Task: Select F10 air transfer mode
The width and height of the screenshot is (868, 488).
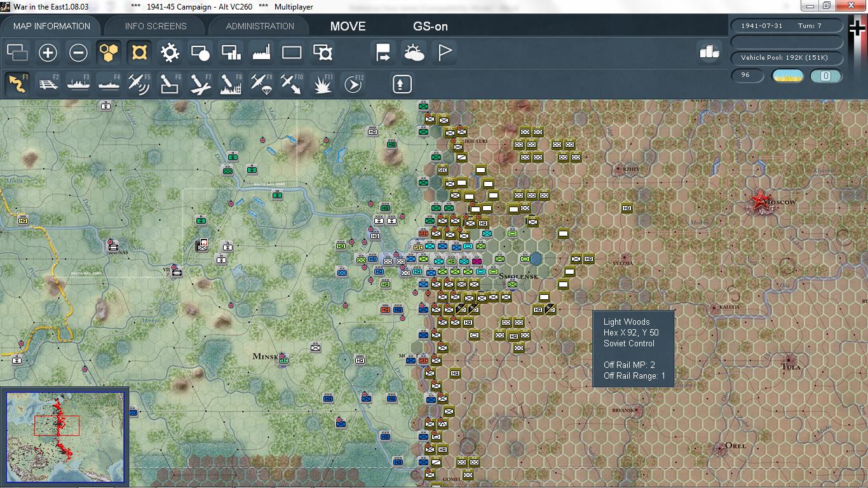Action: pyautogui.click(x=292, y=84)
